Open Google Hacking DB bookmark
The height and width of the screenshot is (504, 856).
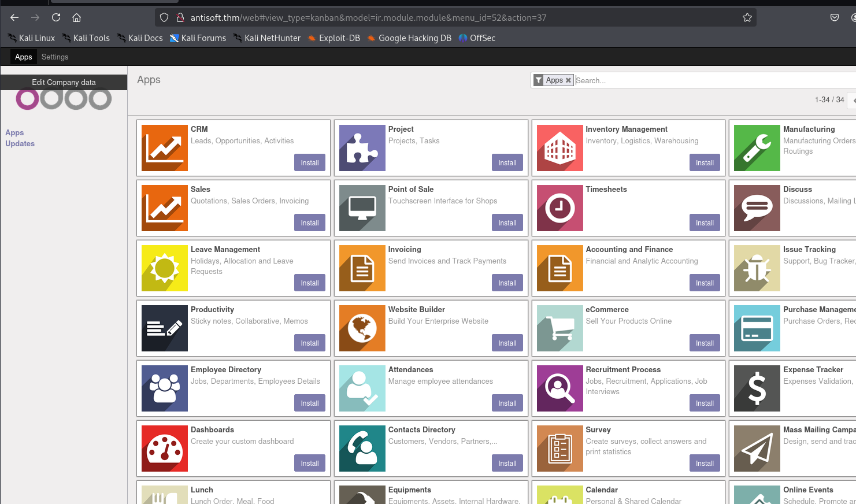(409, 38)
